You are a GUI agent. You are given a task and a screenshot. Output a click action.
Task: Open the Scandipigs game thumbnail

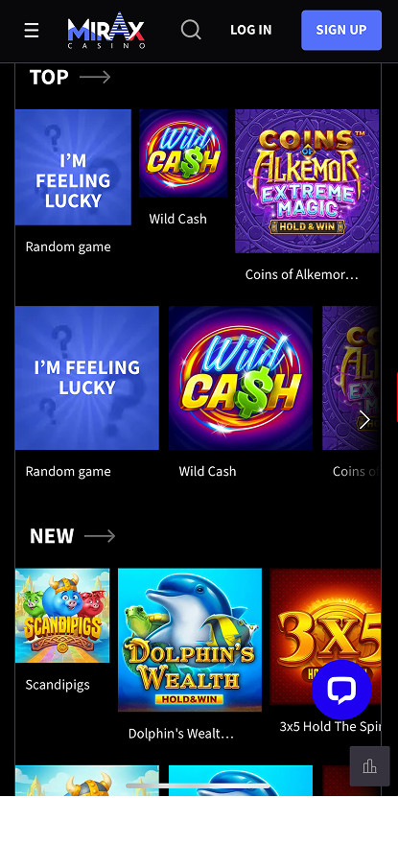[x=62, y=615]
